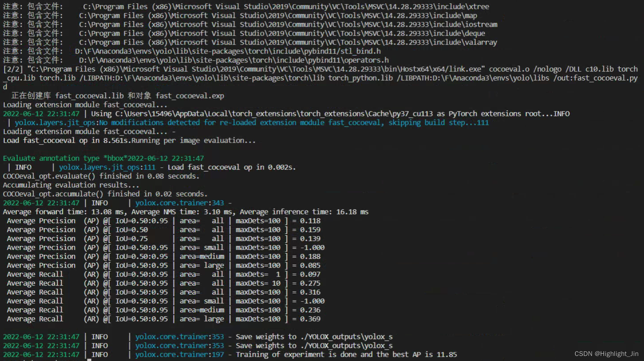
Task: Click the '[2/2]' link.exe command line
Action: tap(320, 78)
